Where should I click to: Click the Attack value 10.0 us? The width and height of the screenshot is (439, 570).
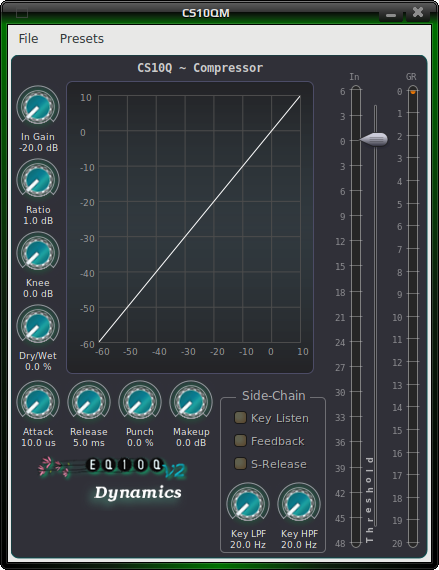coord(38,443)
